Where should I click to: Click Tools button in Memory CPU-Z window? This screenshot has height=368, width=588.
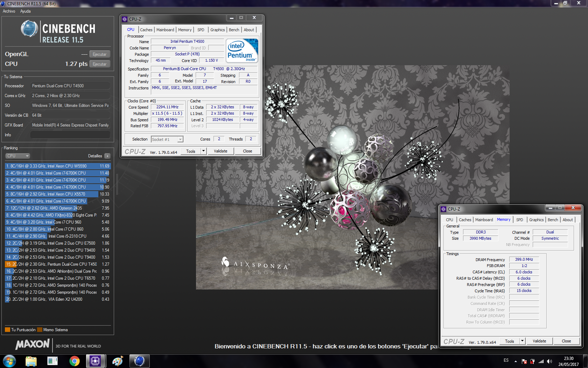tap(510, 341)
